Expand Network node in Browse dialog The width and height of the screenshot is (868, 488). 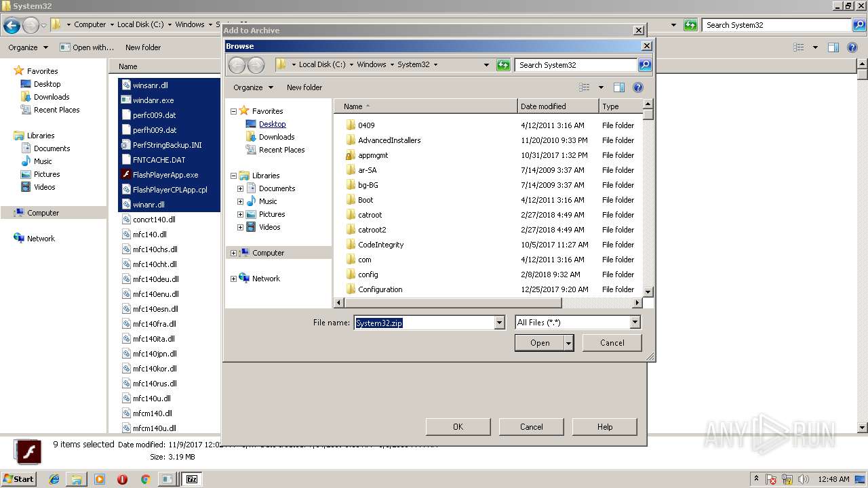click(x=233, y=279)
